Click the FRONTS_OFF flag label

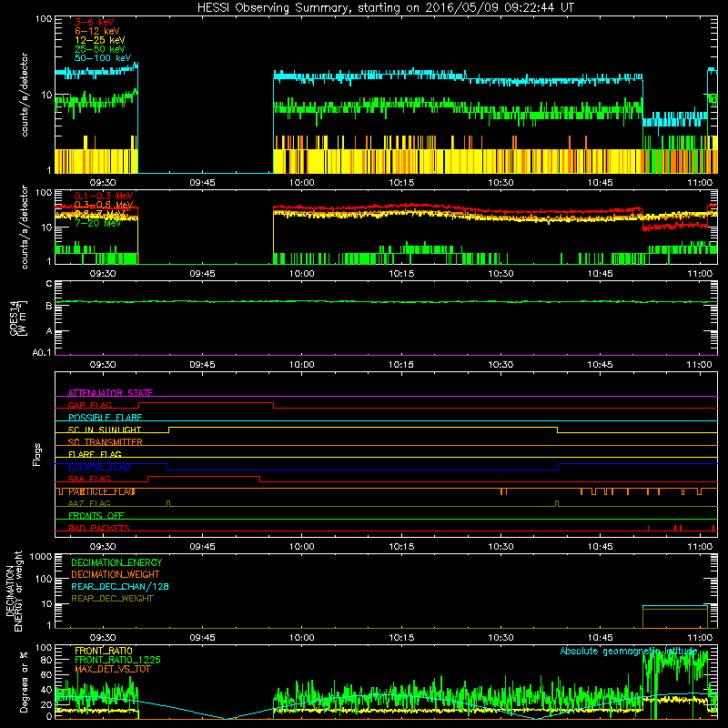[96, 516]
